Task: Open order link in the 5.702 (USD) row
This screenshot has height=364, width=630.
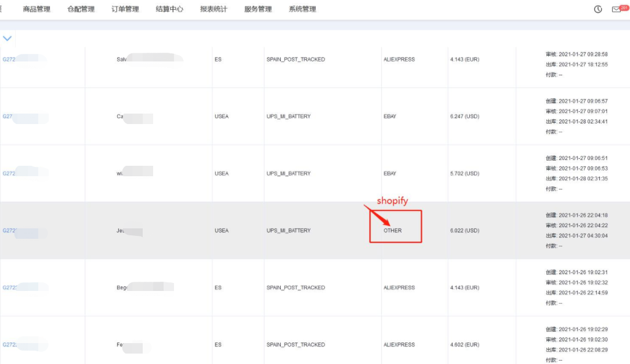Action: [x=8, y=173]
